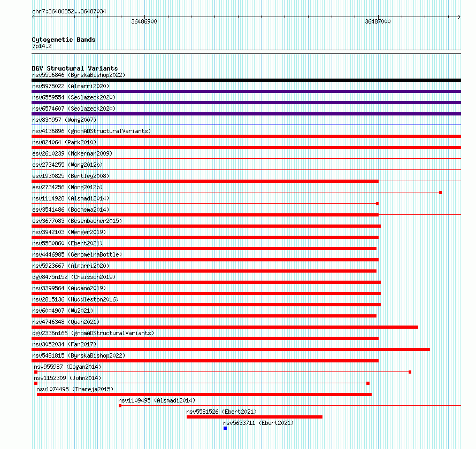This screenshot has height=449, width=476.
Task: Click the nsv5556846 (ByrskaBishop2022) label
Action: click(x=79, y=75)
